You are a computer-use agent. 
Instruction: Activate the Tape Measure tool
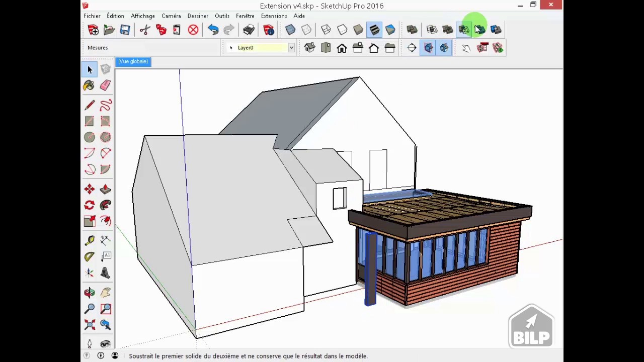(x=89, y=240)
